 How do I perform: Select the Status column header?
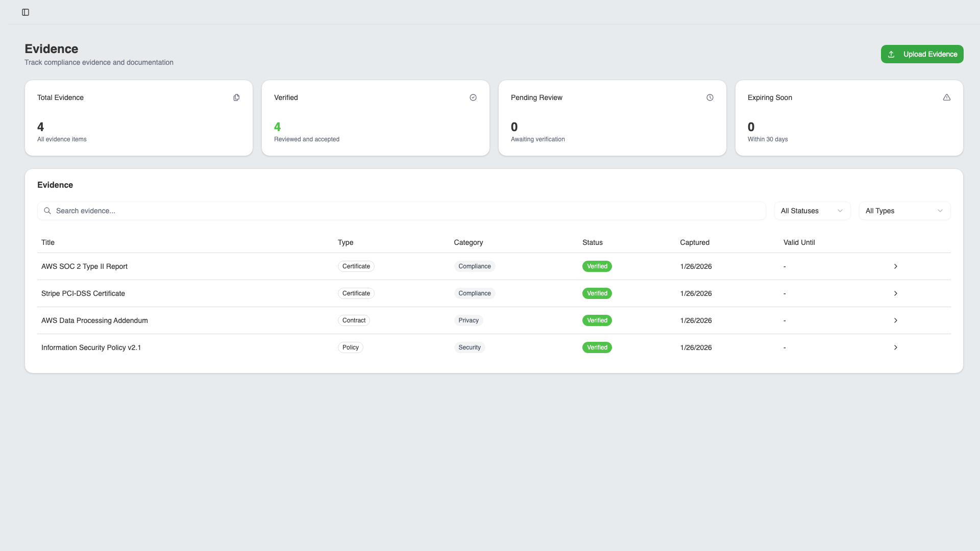[593, 242]
